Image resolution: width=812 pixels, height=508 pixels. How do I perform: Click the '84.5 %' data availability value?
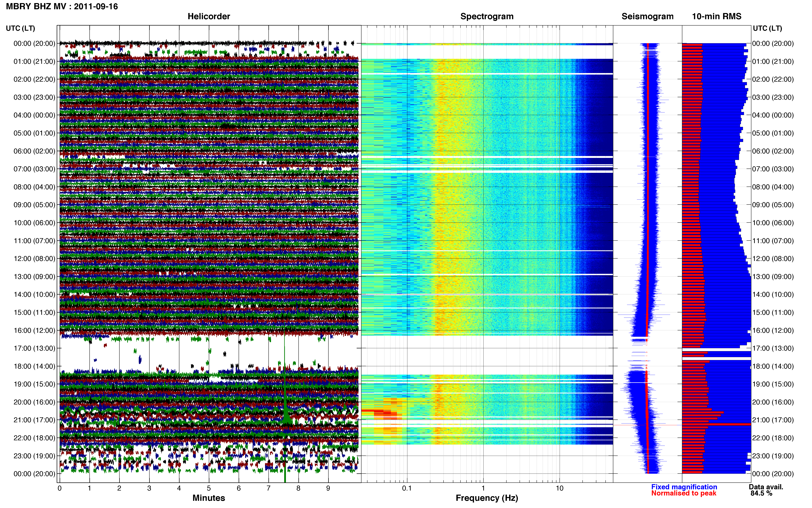click(761, 493)
